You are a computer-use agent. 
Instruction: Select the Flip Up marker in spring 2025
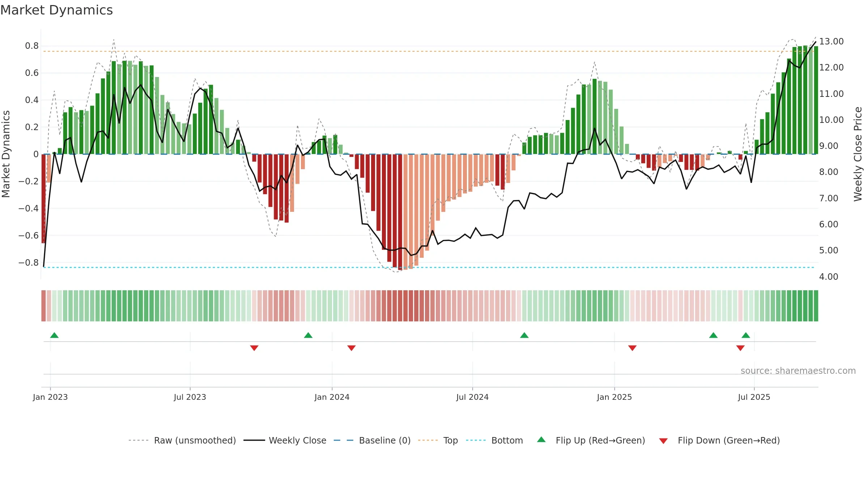tap(714, 335)
